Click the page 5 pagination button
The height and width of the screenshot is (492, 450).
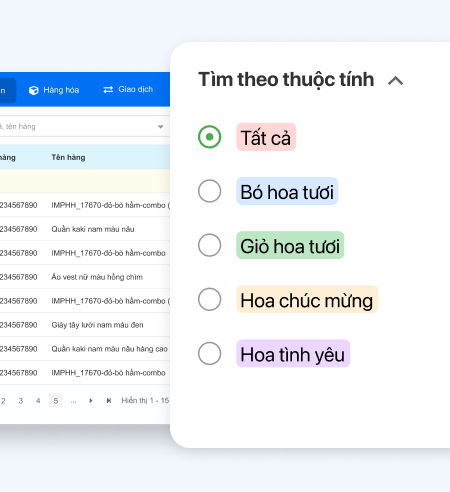point(56,401)
